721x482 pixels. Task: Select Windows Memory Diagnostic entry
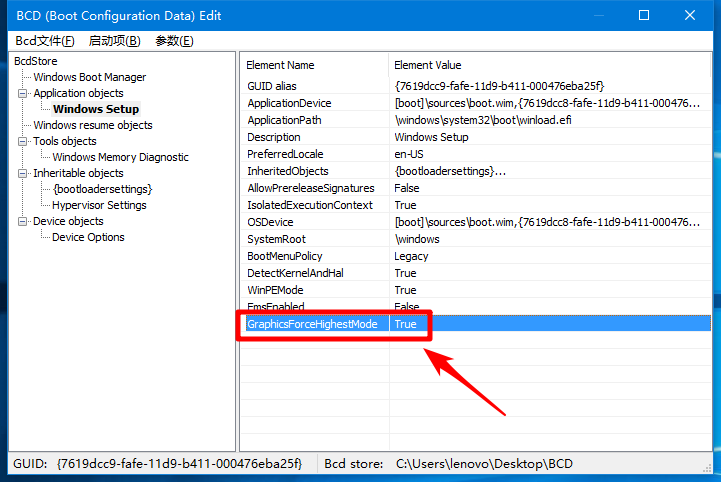click(x=120, y=157)
